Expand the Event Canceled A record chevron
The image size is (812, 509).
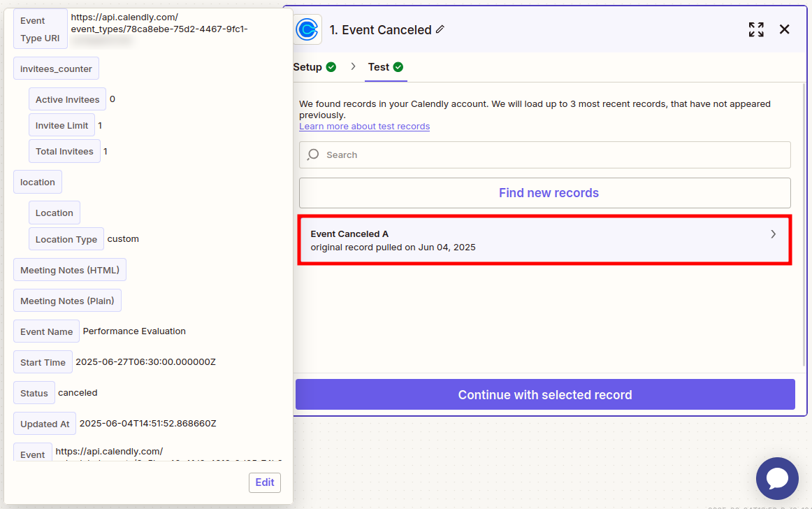pyautogui.click(x=773, y=234)
